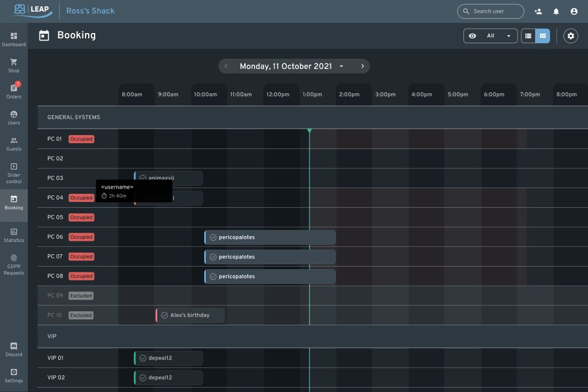Click the confirmed check icon on PC 06 booking
The height and width of the screenshot is (392, 588).
pyautogui.click(x=213, y=237)
